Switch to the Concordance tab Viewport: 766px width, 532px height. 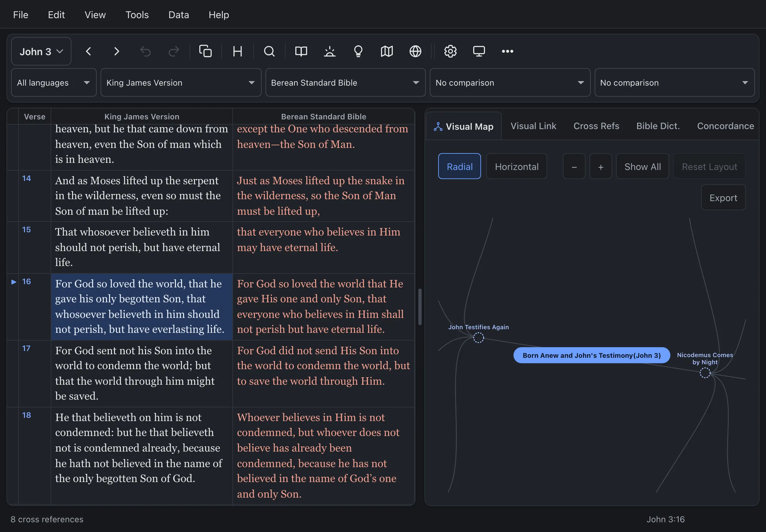725,126
